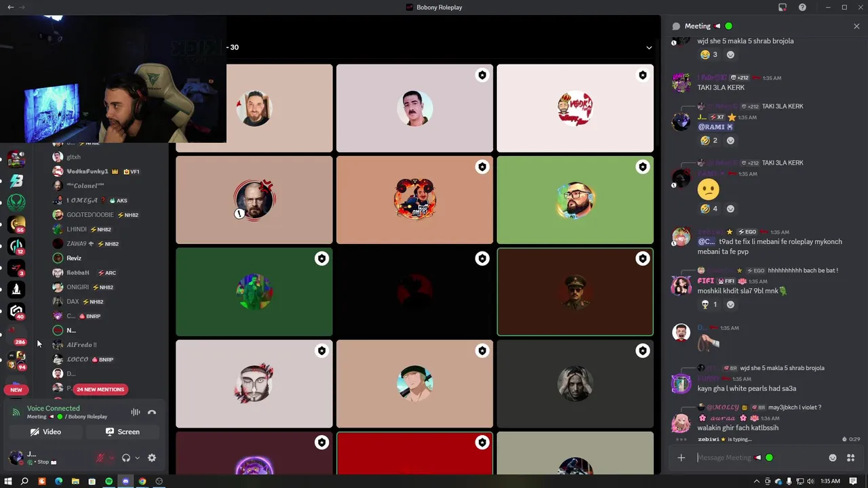This screenshot has height=488, width=868.
Task: Click the bald bearded man video tile
Action: click(x=254, y=200)
